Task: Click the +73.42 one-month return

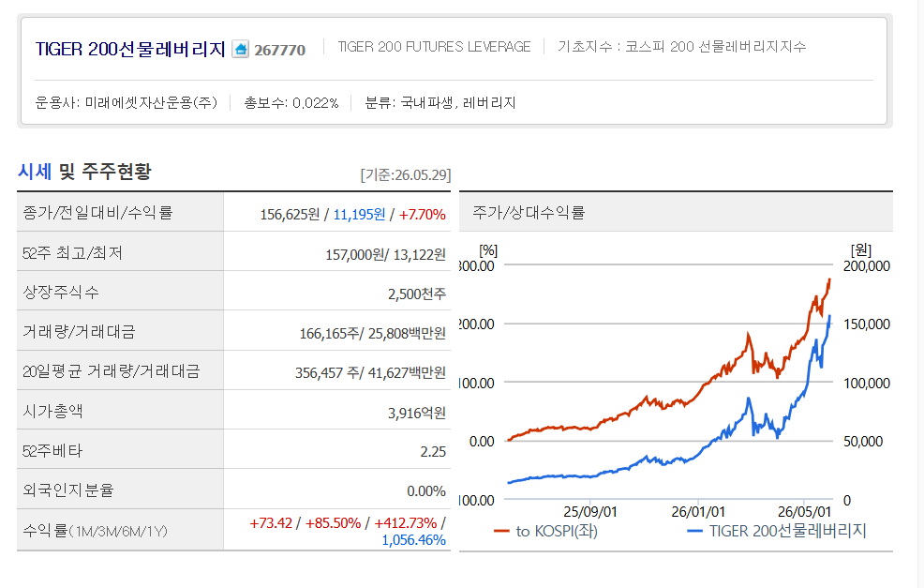Action: 271,523
